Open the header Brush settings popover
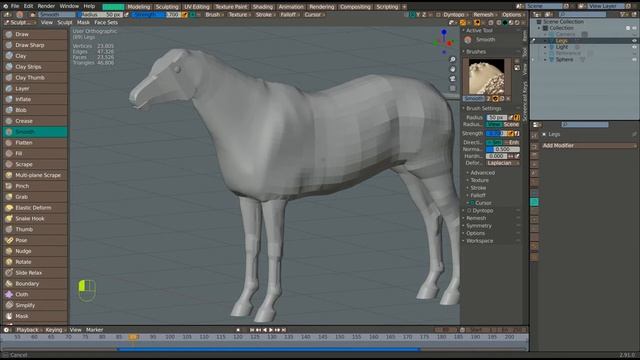The height and width of the screenshot is (360, 640). click(x=214, y=15)
